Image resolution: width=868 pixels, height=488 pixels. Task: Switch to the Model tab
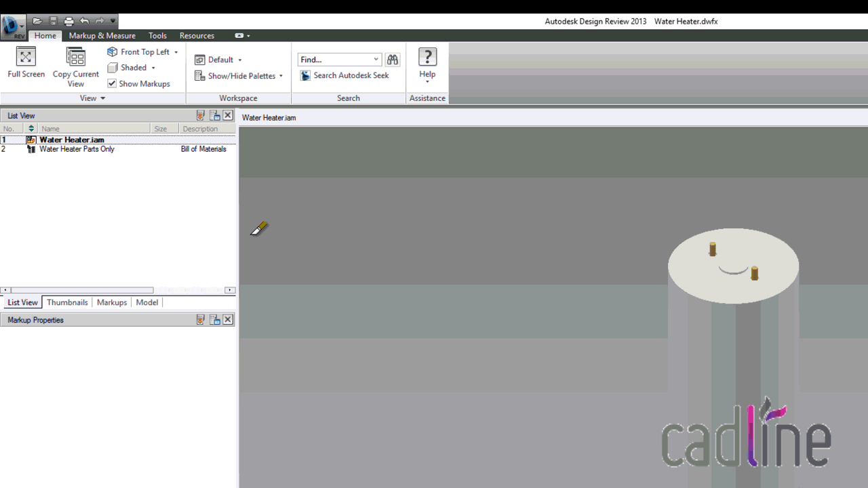pos(147,302)
